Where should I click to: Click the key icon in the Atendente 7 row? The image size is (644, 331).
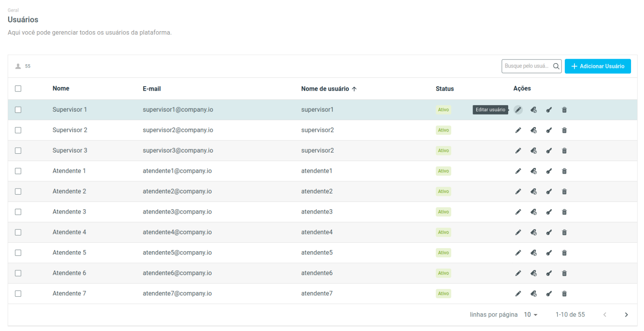549,294
